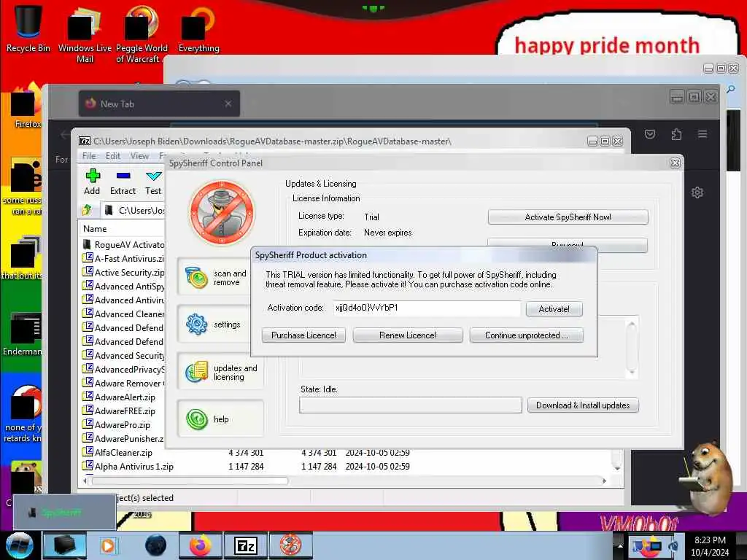Select Alpha Antivirus 1.zip file
Image resolution: width=747 pixels, height=560 pixels.
pyautogui.click(x=128, y=466)
